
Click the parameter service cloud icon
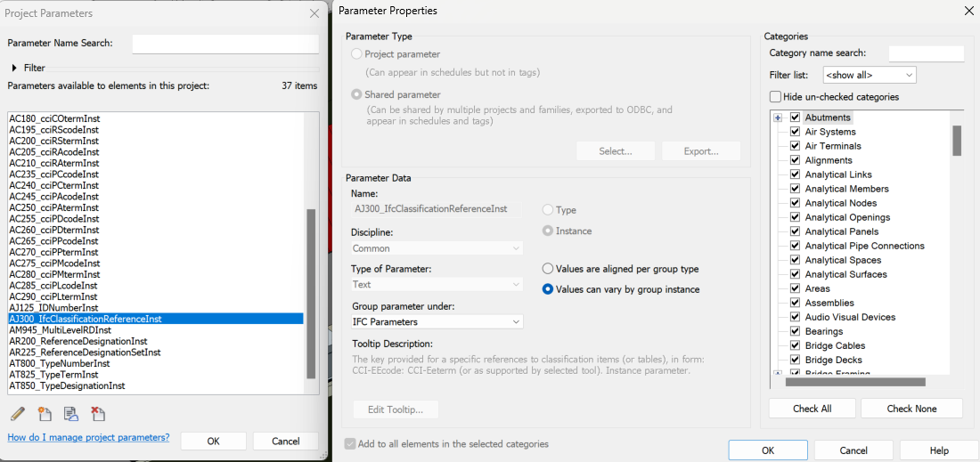(x=71, y=414)
